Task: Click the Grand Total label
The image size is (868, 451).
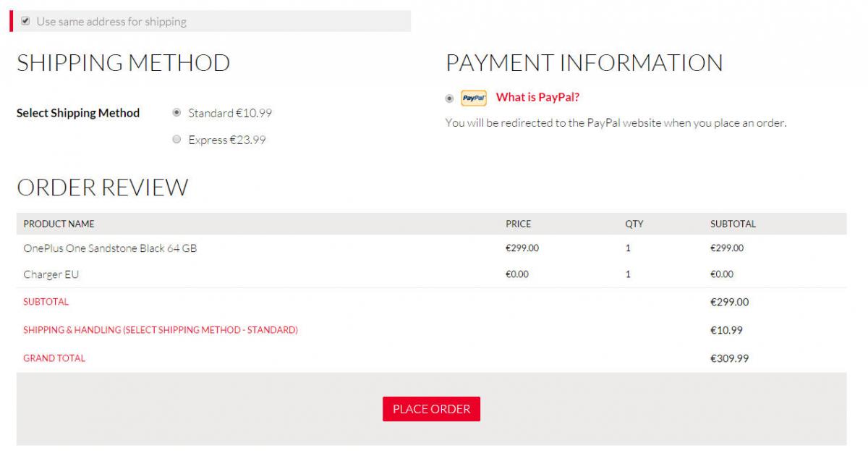Action: pyautogui.click(x=54, y=358)
